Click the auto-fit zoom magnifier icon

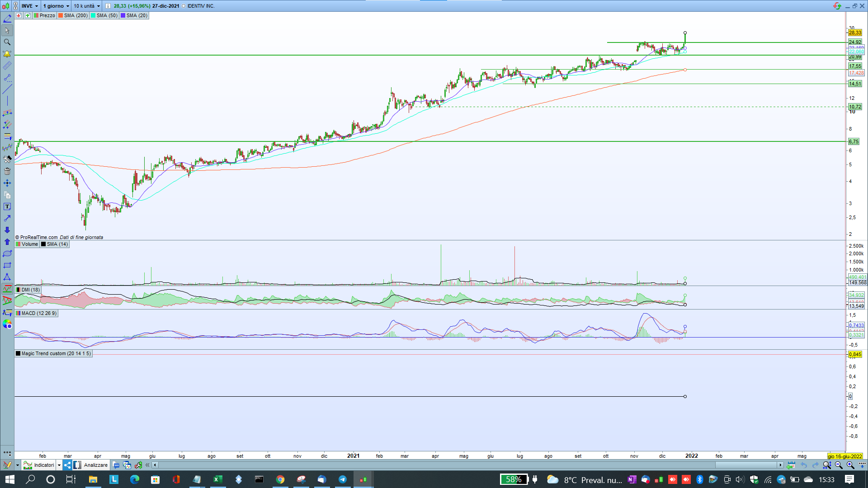827,465
